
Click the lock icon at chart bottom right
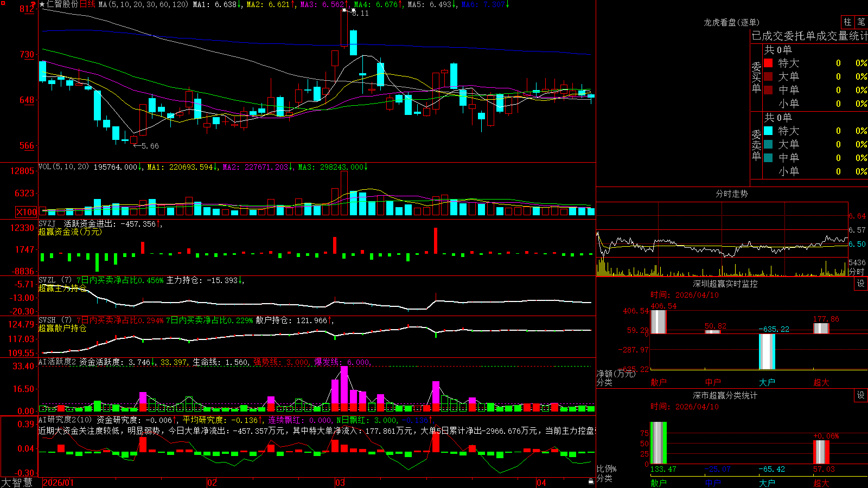coord(591,481)
